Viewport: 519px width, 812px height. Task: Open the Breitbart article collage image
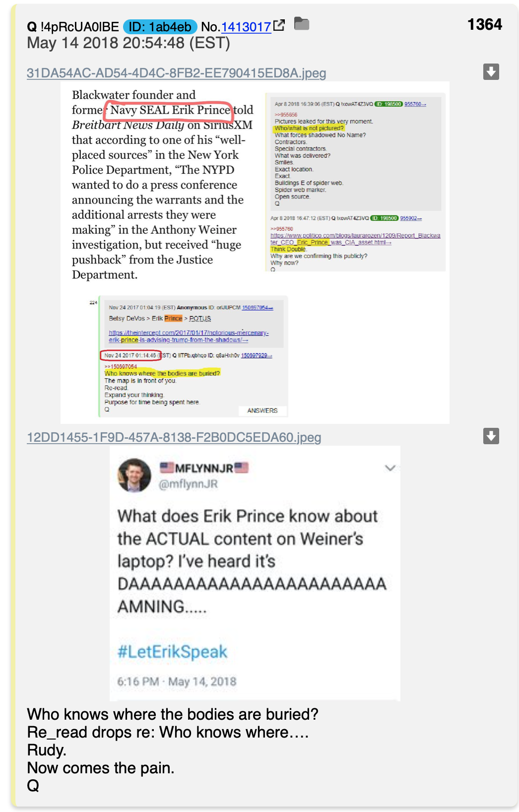255,253
